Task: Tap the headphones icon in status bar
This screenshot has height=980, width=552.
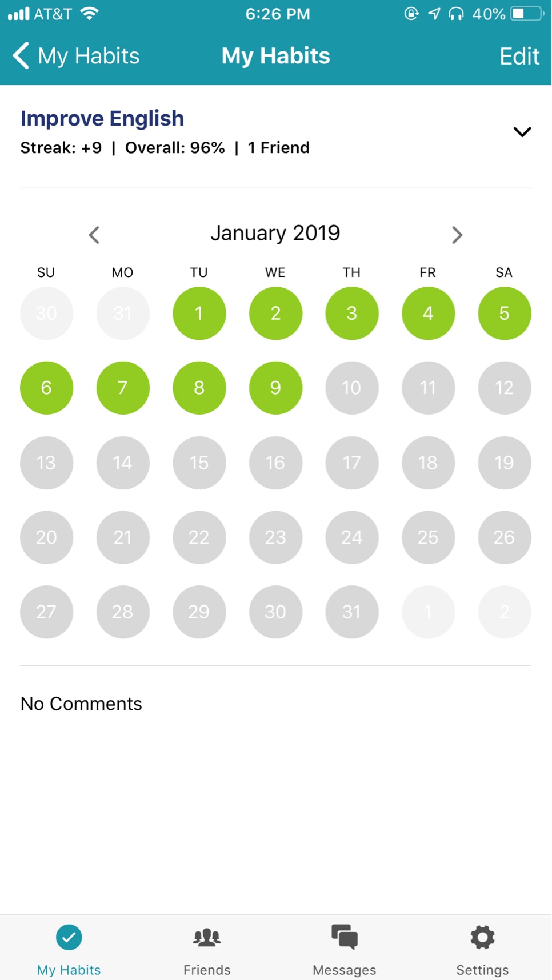Action: [x=456, y=14]
